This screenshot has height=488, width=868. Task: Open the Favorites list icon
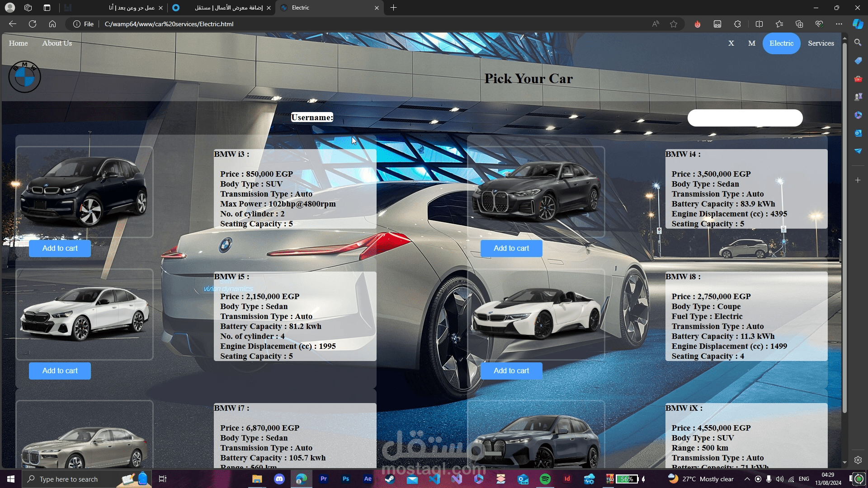[x=779, y=24]
